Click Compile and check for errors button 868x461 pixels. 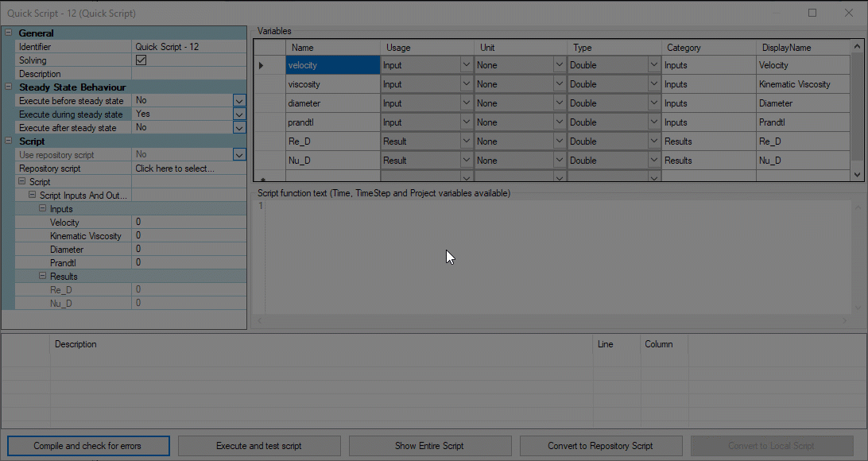click(x=87, y=446)
